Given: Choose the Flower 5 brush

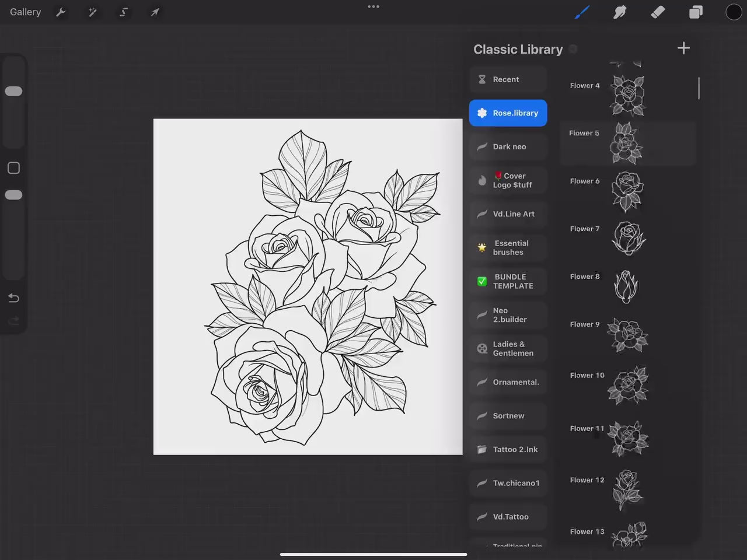Looking at the screenshot, I should coord(628,143).
